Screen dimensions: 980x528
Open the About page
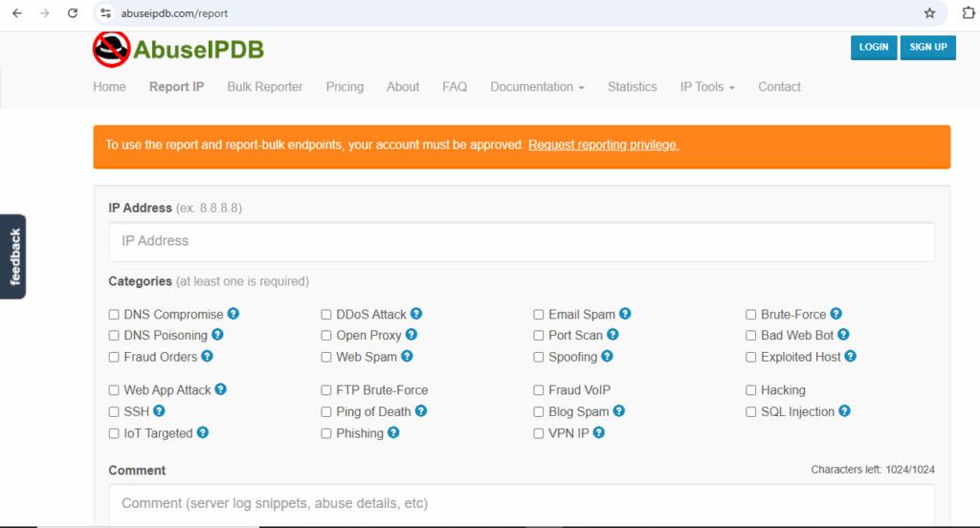(403, 87)
